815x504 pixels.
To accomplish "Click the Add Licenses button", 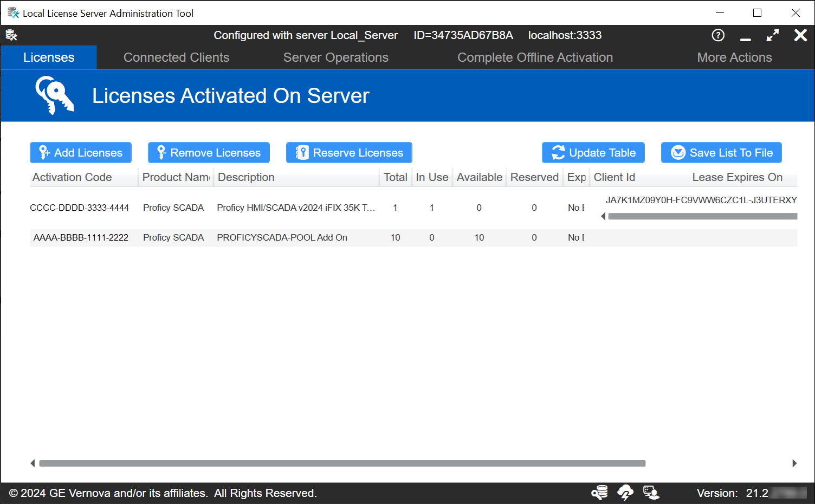I will [81, 153].
